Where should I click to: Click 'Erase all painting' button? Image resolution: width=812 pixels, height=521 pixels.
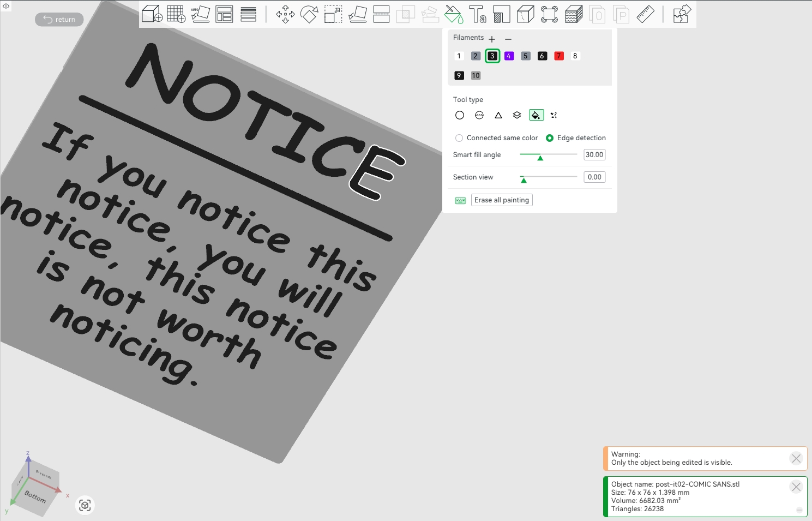[502, 200]
